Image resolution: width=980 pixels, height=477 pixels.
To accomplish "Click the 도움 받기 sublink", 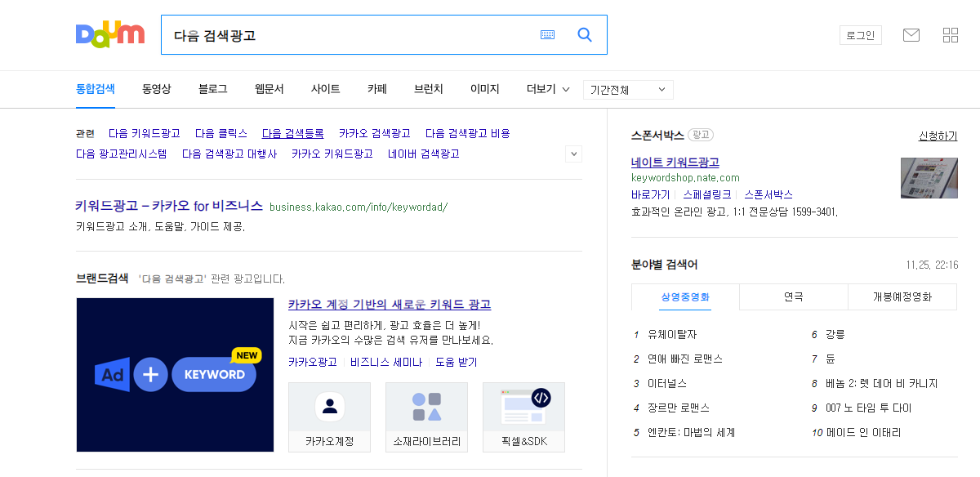I will coord(457,362).
